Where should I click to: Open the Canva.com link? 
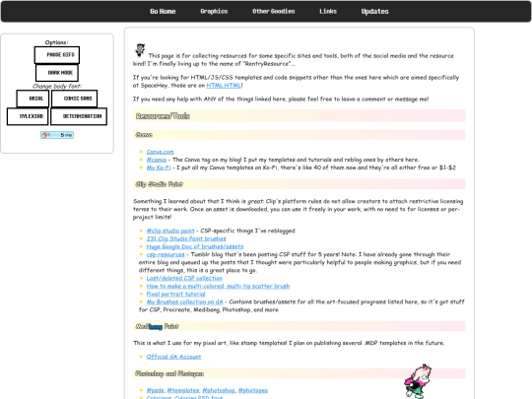pos(161,152)
